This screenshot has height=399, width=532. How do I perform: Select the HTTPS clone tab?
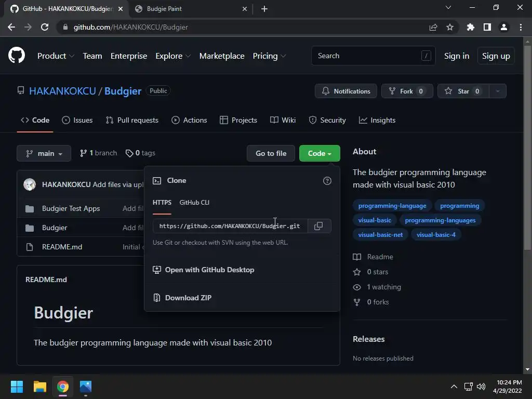[x=162, y=203]
